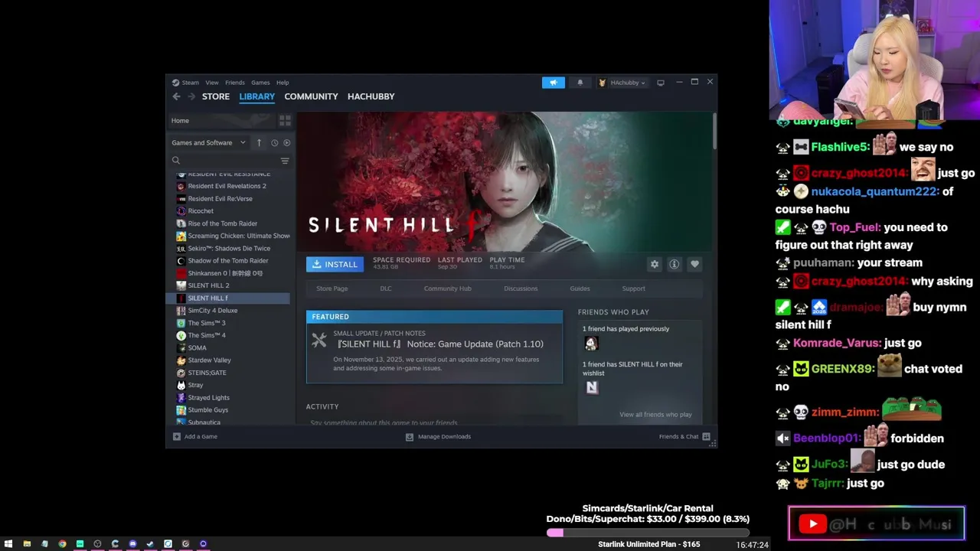
Task: Open advanced filter options icon by search
Action: pyautogui.click(x=285, y=161)
